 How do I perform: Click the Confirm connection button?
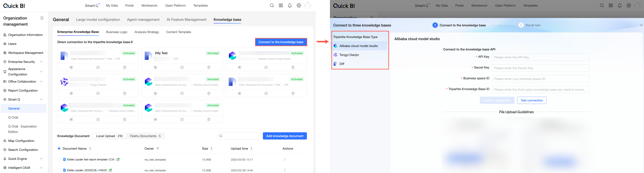[x=497, y=100]
